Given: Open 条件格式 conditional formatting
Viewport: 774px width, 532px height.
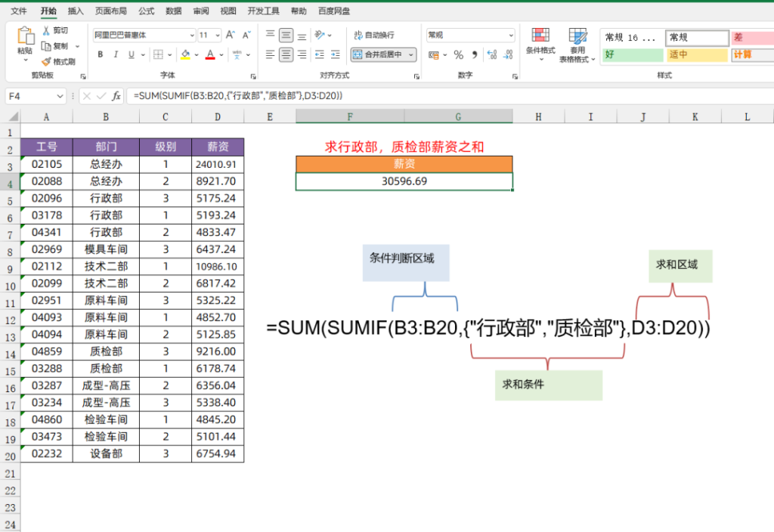Looking at the screenshot, I should 540,44.
